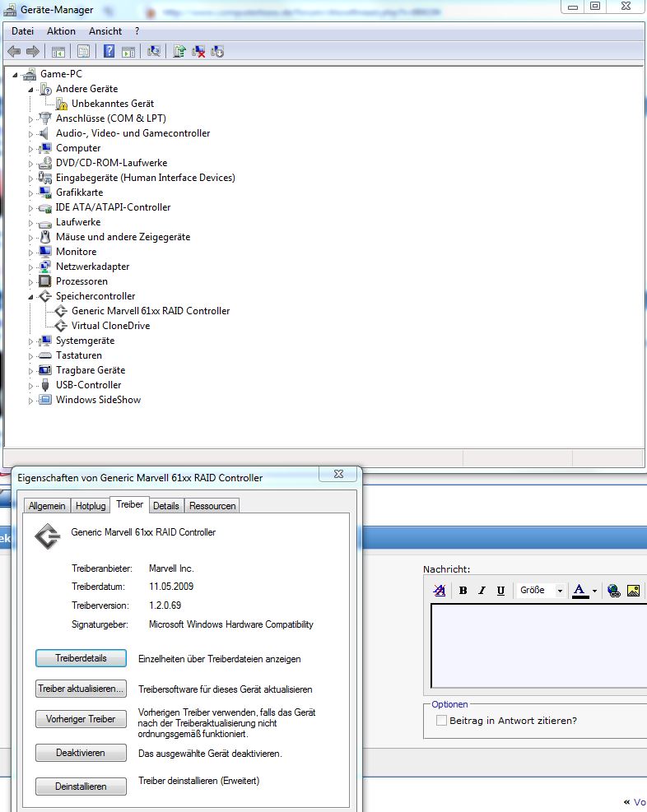Enable 'Beitrag in Antwort zitieren?' checkbox
This screenshot has width=647, height=812.
441,721
